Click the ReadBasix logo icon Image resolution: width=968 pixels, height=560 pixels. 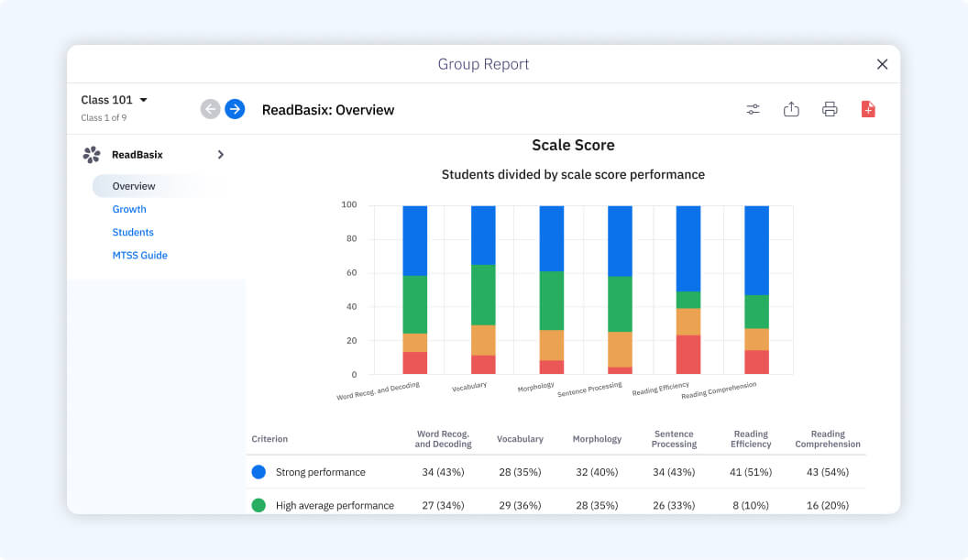coord(92,154)
